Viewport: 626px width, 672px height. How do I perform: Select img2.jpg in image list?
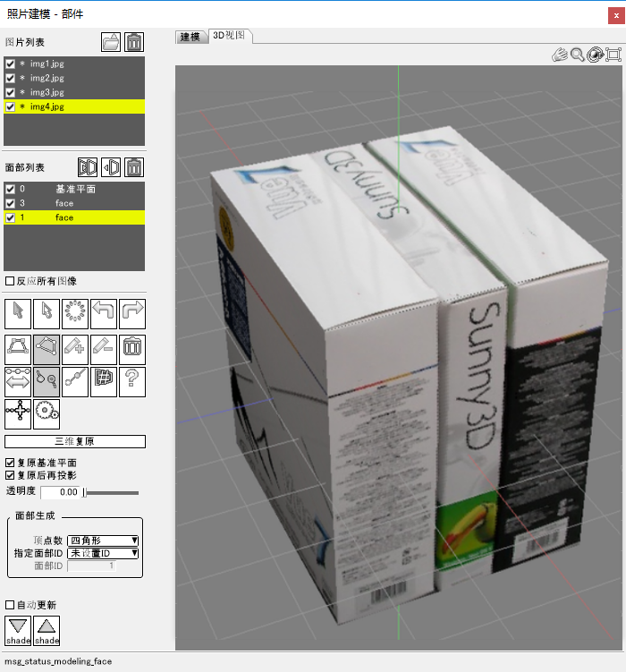[x=74, y=78]
